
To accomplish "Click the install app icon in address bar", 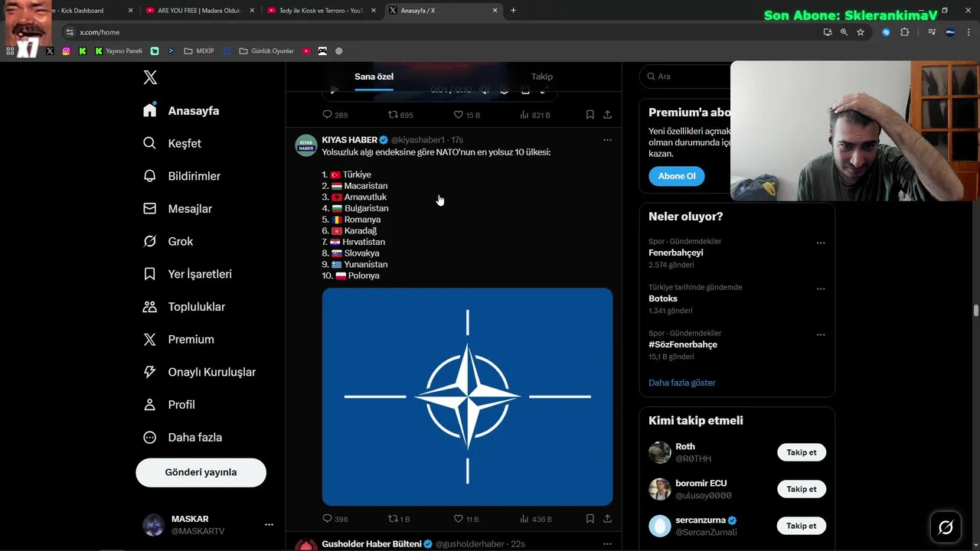I will [828, 32].
